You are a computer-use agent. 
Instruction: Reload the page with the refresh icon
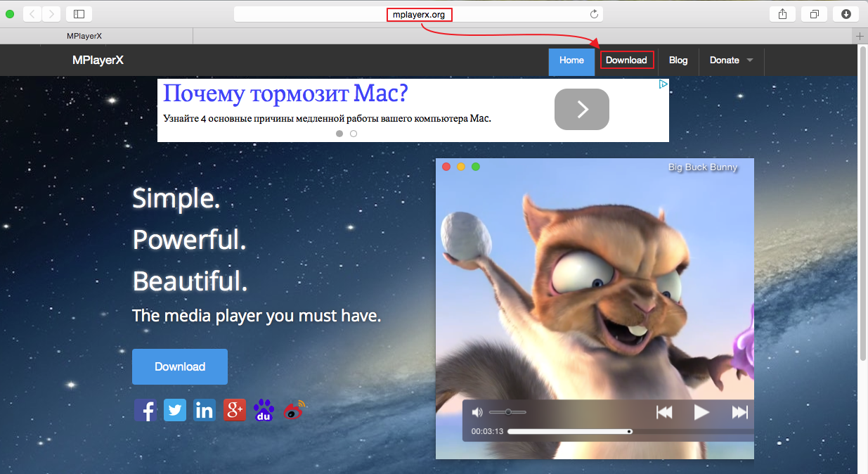tap(594, 14)
